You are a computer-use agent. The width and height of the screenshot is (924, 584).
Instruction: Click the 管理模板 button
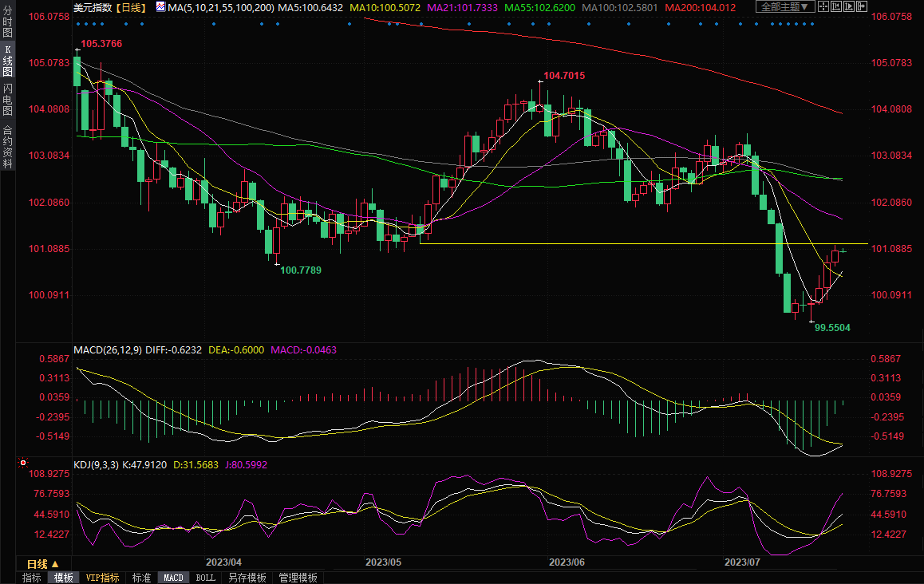coord(298,578)
